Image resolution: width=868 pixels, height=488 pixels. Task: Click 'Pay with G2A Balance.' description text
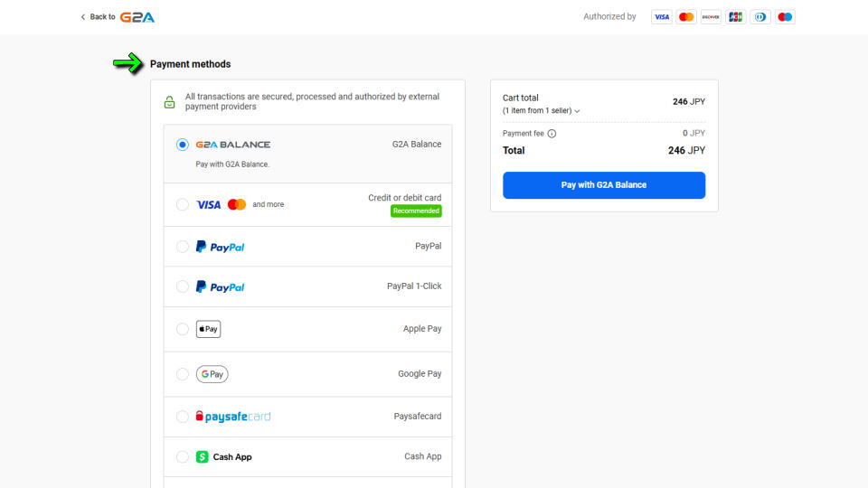click(x=232, y=164)
